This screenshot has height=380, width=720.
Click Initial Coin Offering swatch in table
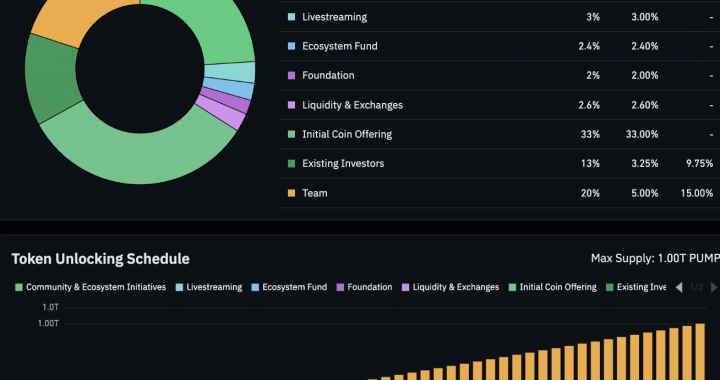pos(291,134)
